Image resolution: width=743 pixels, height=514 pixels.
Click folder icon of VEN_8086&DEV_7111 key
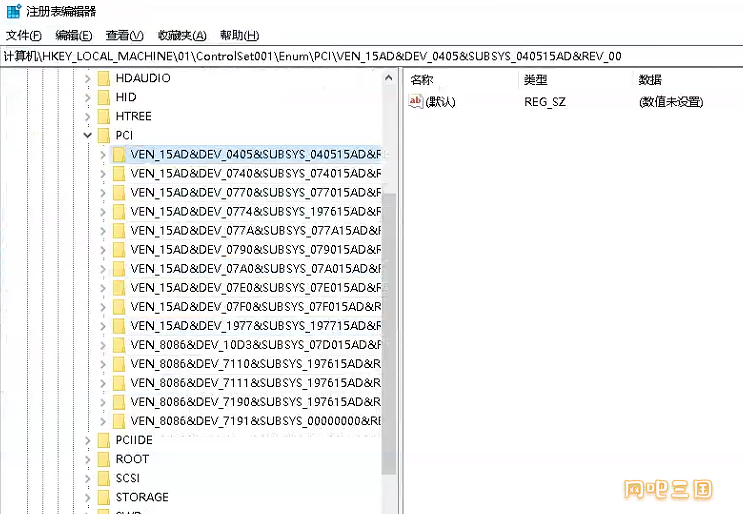119,383
